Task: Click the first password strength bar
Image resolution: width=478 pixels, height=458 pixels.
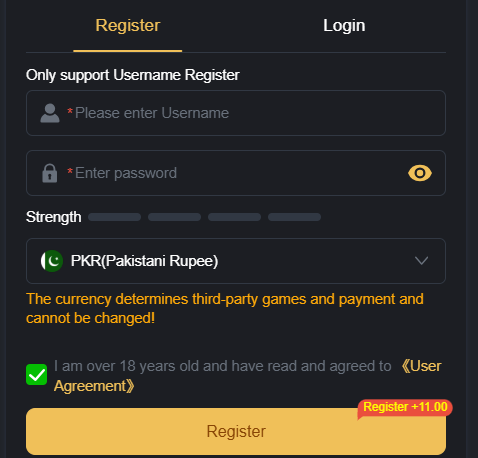Action: (115, 217)
